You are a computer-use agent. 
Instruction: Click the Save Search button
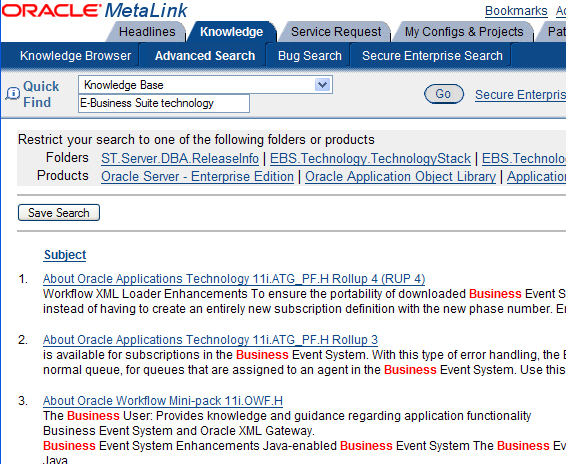point(59,213)
